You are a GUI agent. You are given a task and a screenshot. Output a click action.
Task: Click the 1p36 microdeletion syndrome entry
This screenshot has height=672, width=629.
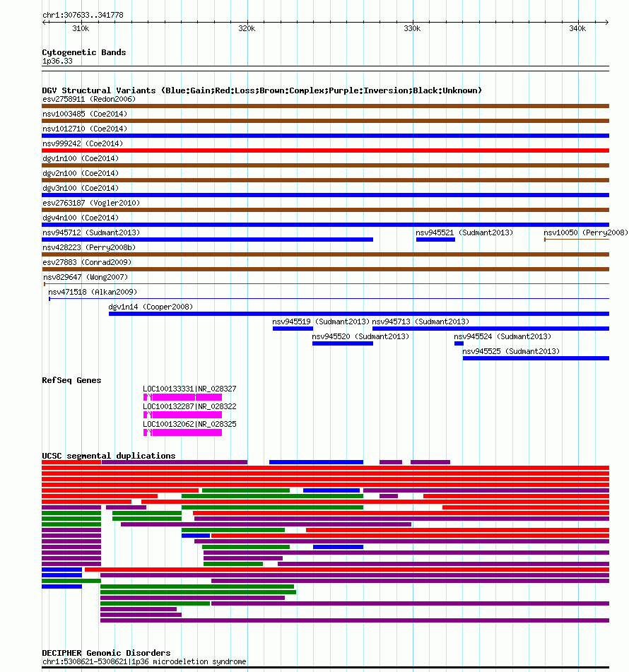click(144, 661)
